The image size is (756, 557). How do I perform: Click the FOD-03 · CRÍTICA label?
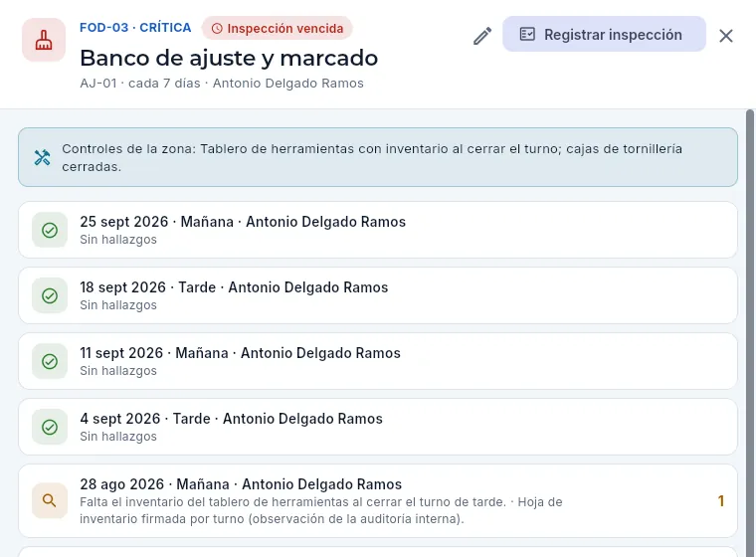[x=135, y=28]
